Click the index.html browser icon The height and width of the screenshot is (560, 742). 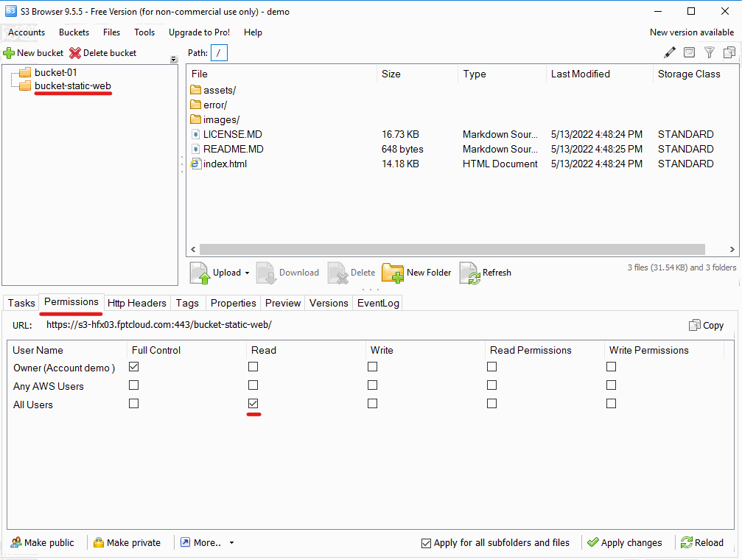click(x=195, y=164)
